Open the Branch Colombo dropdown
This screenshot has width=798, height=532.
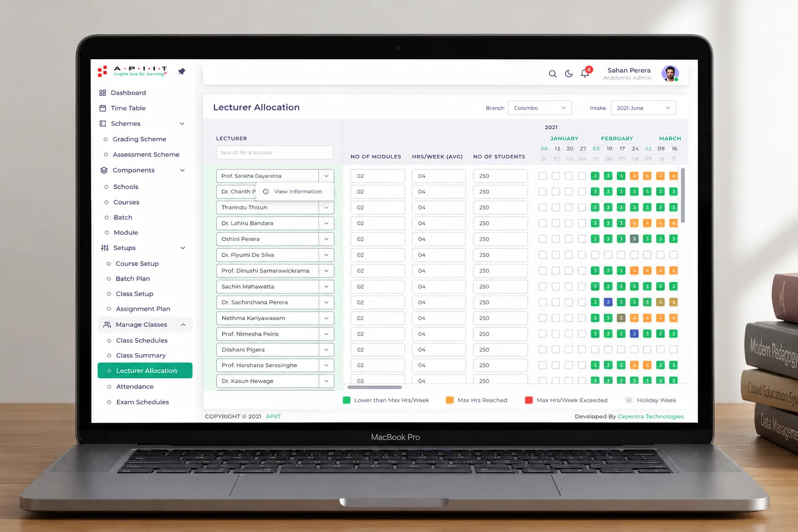[x=539, y=108]
